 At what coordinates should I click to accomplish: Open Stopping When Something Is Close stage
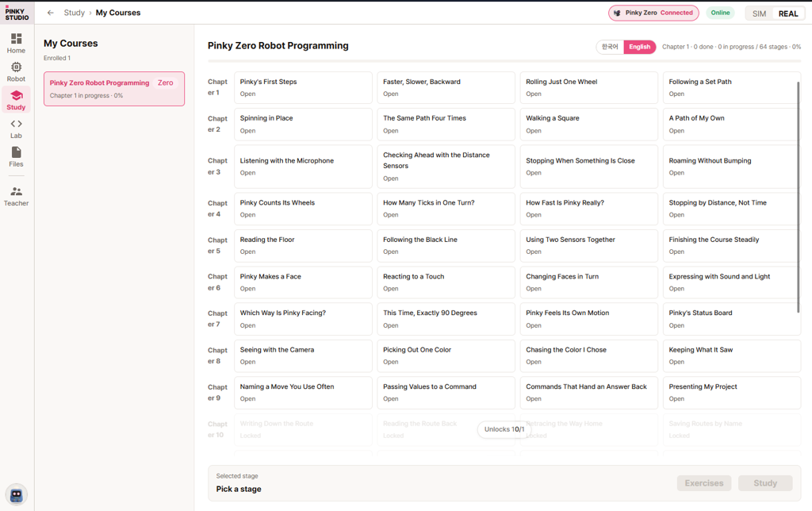point(589,167)
